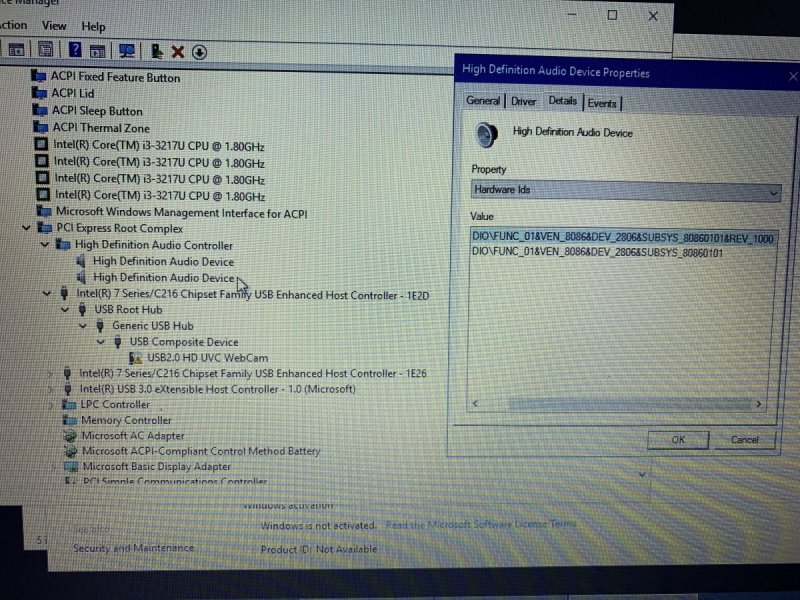The height and width of the screenshot is (600, 800).
Task: Switch to the Events tab
Action: point(602,104)
